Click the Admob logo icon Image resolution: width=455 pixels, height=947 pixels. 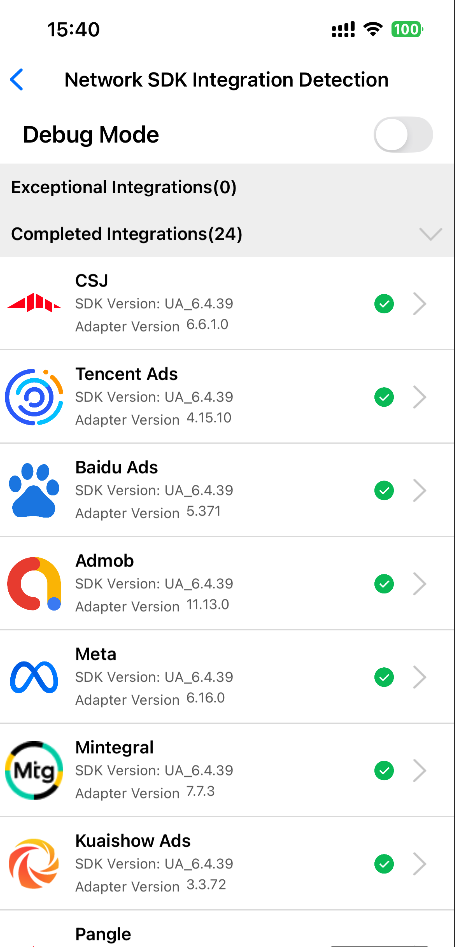34,583
